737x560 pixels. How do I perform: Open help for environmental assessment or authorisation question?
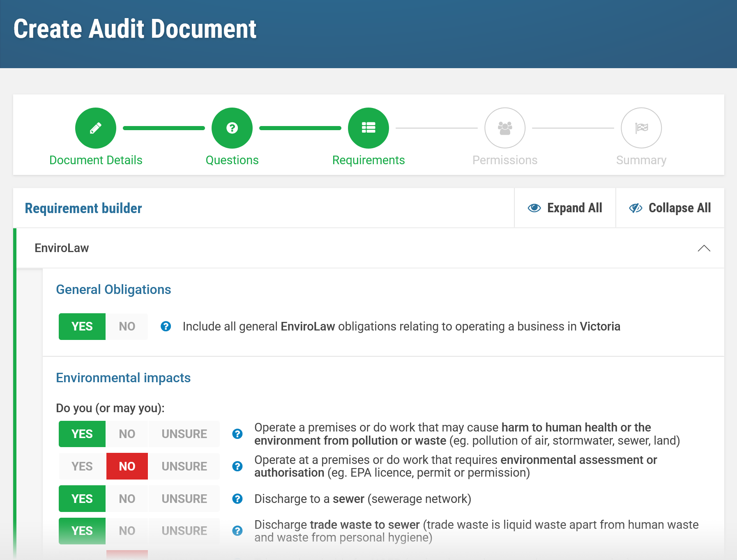(x=237, y=466)
